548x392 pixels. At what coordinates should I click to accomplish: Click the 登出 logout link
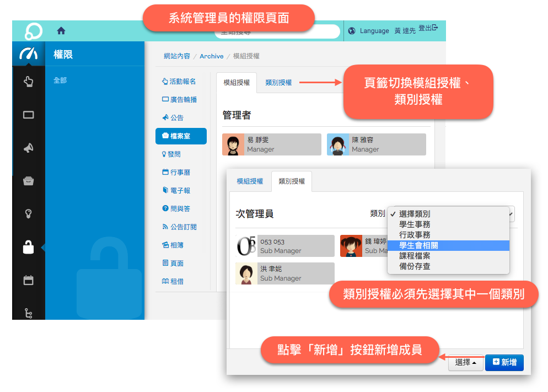click(428, 28)
